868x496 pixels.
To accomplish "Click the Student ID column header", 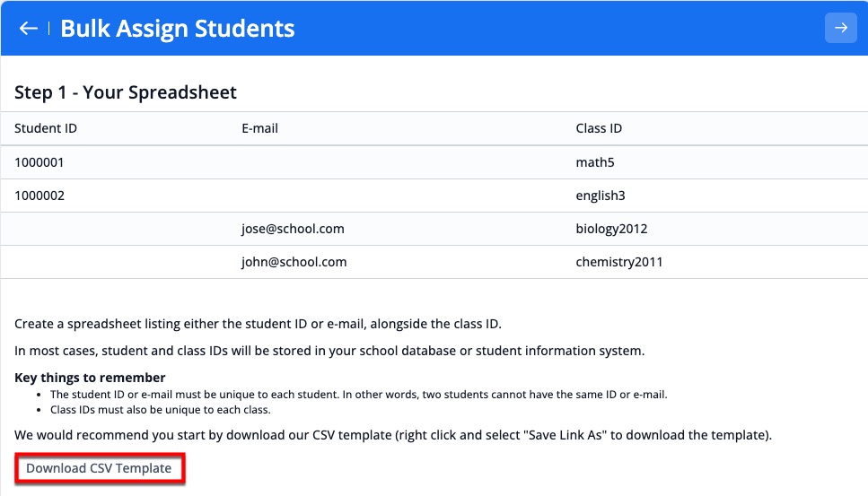I will (x=46, y=128).
